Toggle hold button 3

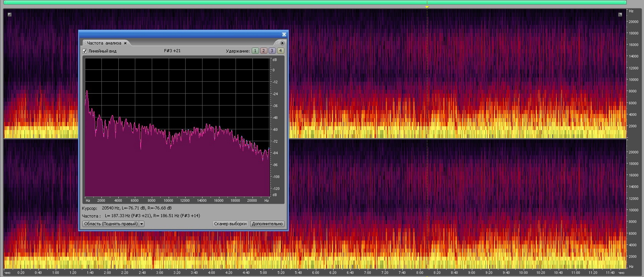[x=272, y=51]
